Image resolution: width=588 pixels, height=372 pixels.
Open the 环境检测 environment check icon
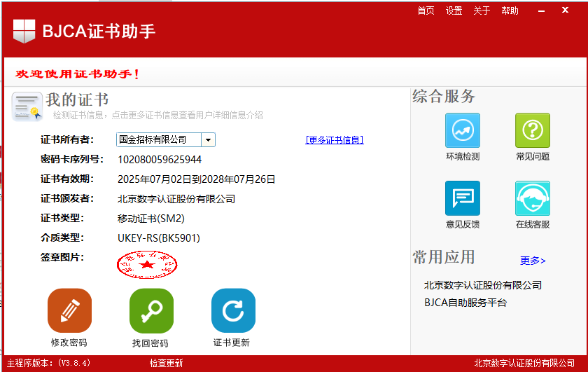pyautogui.click(x=463, y=130)
